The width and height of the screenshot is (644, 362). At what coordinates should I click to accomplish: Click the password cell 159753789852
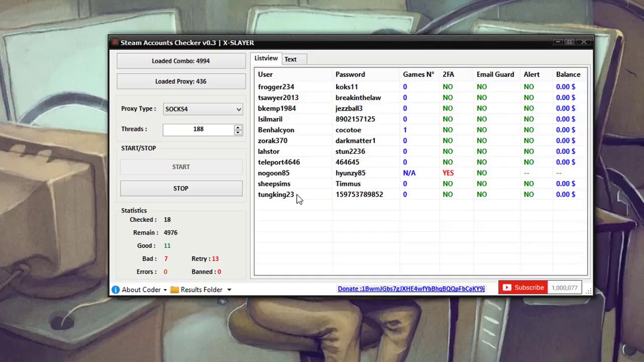359,195
